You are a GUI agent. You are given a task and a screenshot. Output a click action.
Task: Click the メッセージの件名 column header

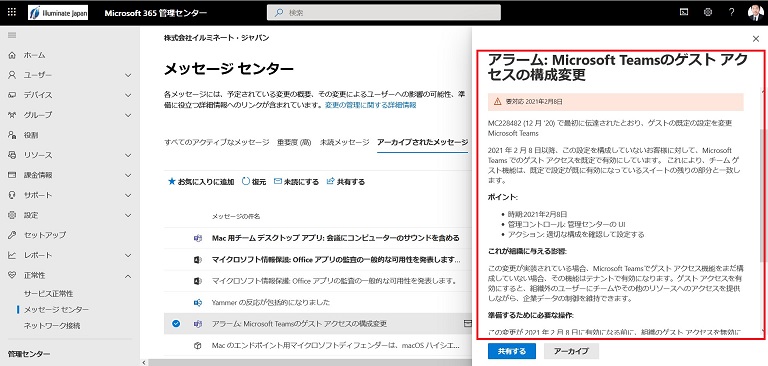(236, 216)
